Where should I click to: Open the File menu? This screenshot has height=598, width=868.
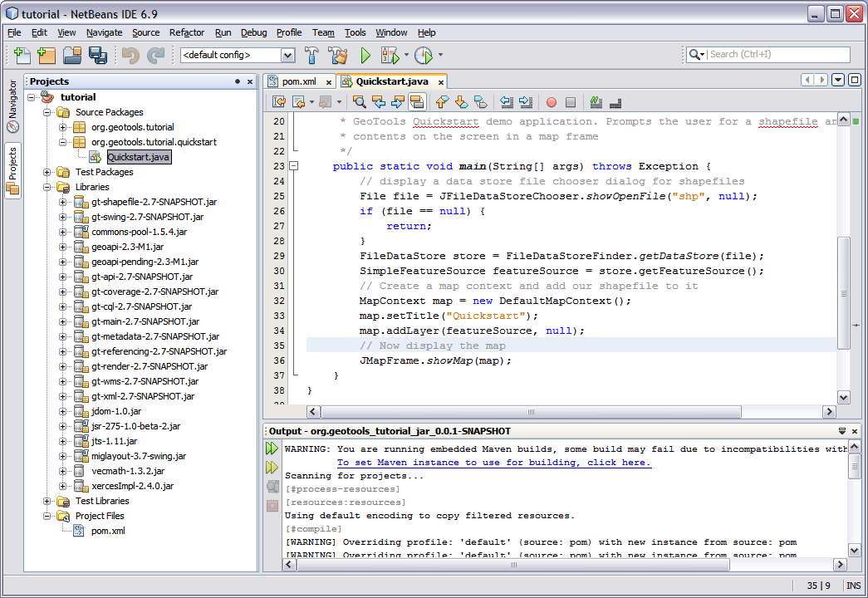[x=14, y=32]
